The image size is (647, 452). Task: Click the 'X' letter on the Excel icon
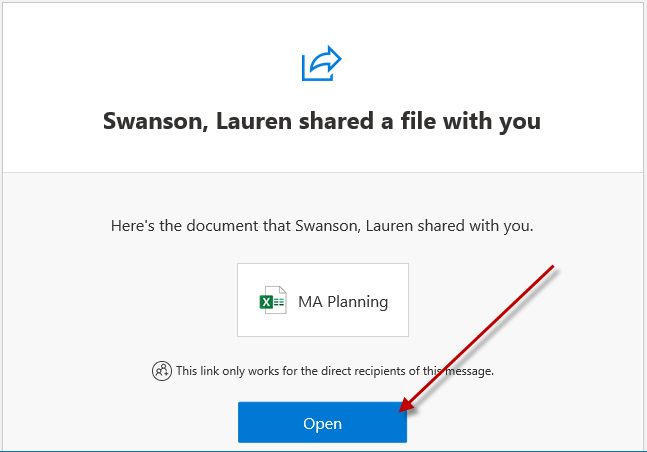[266, 303]
